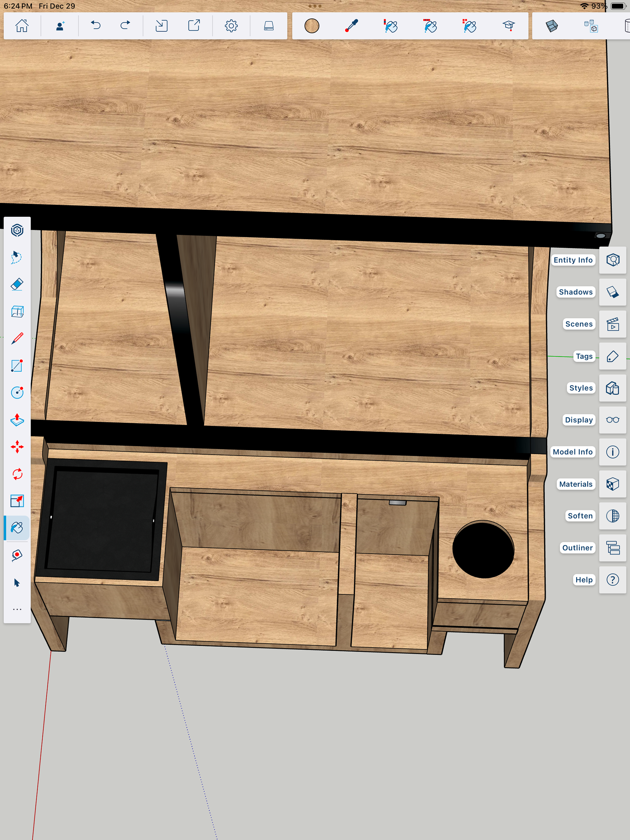Open the Display options panel
630x840 pixels.
click(x=612, y=420)
